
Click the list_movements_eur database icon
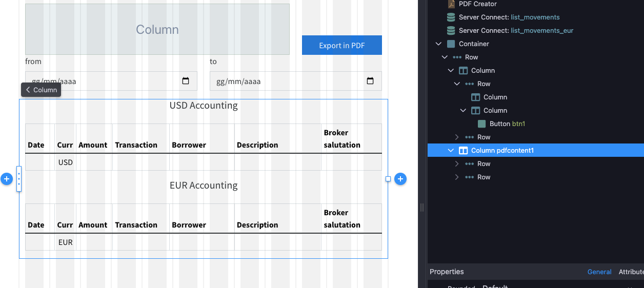[451, 30]
